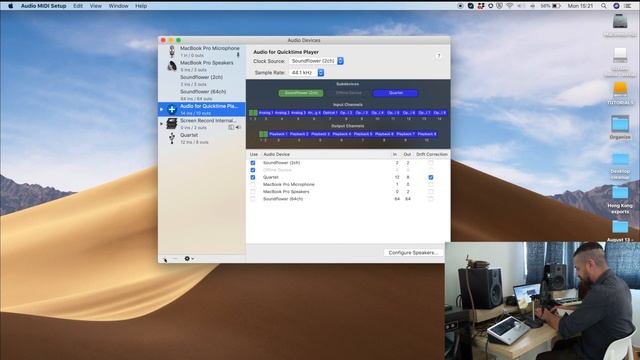This screenshot has height=360, width=640.
Task: Open the hard drive icon on desktop
Action: [620, 21]
